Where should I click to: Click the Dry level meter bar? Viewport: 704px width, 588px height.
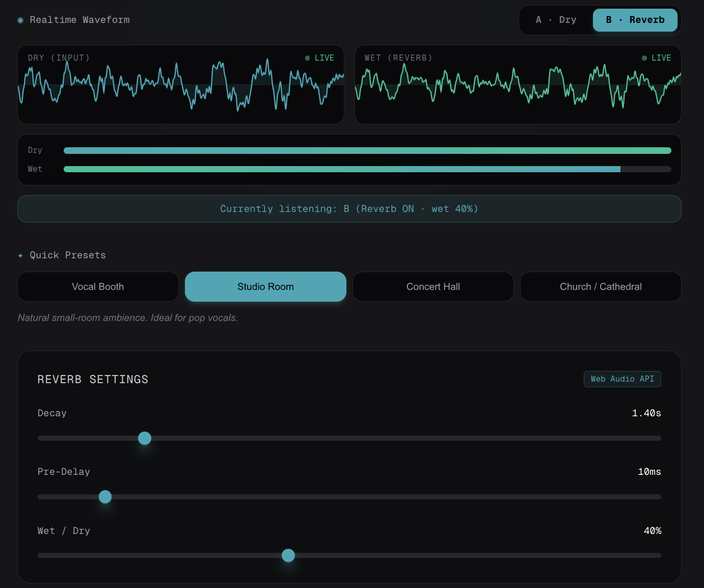(367, 150)
